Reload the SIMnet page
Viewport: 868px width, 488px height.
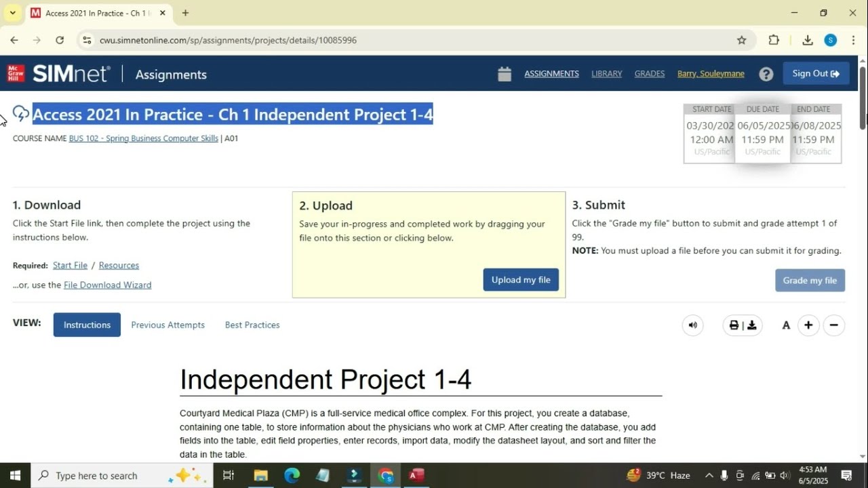pos(60,40)
